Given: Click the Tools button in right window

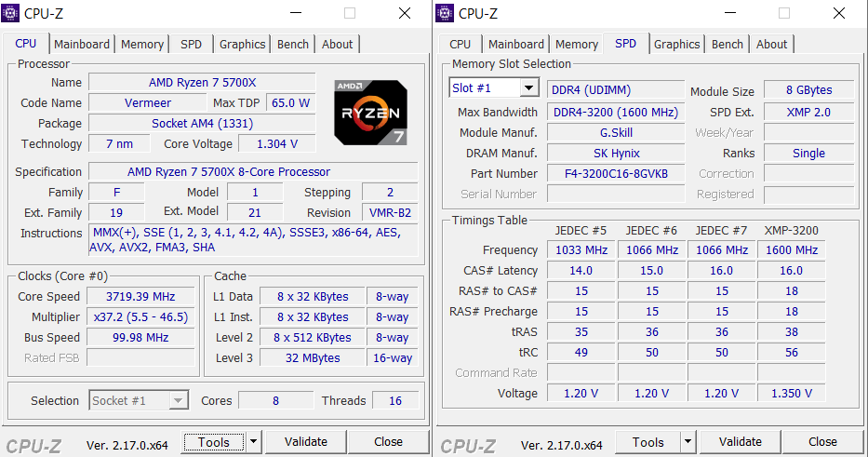Looking at the screenshot, I should coord(648,441).
